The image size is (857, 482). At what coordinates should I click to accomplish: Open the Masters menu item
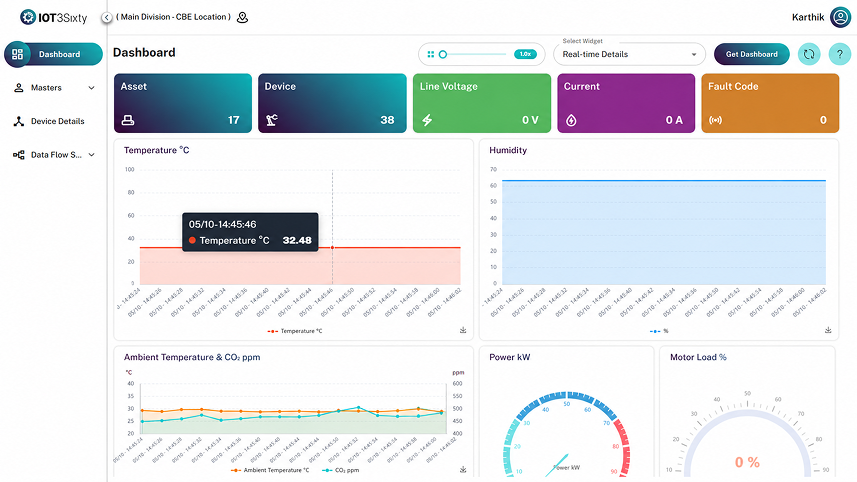[54, 87]
